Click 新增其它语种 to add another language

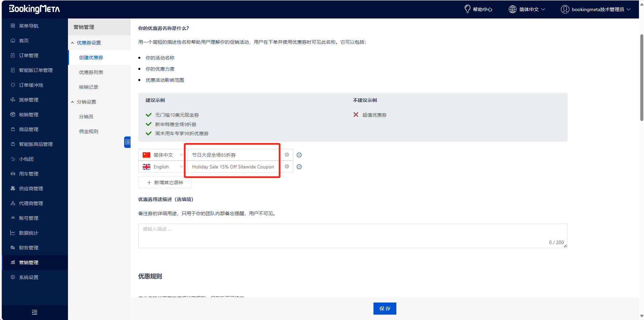coord(165,183)
